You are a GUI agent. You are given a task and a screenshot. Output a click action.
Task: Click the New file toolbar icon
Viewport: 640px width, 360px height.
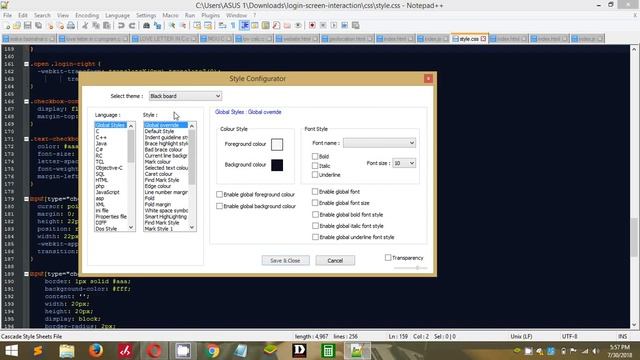pos(7,25)
